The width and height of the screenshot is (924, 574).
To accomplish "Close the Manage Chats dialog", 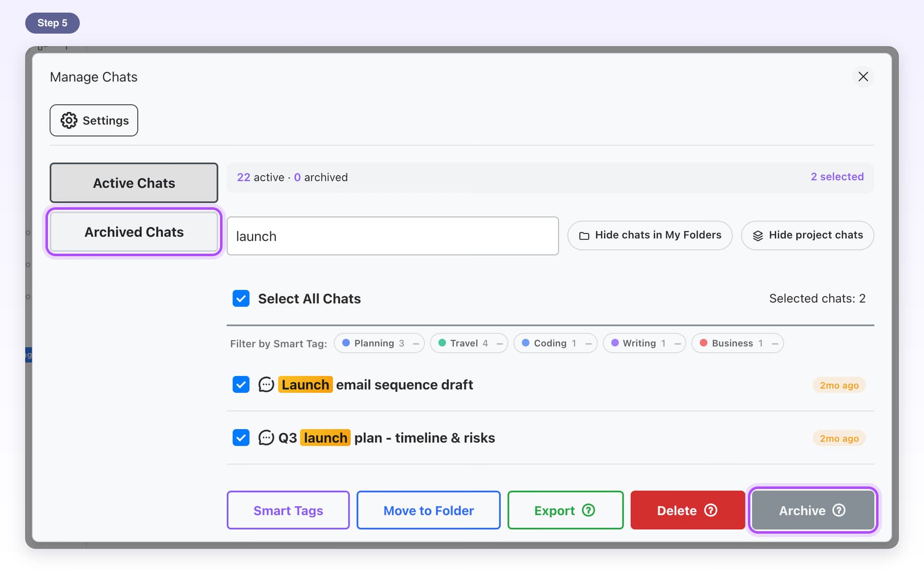I will [x=863, y=77].
